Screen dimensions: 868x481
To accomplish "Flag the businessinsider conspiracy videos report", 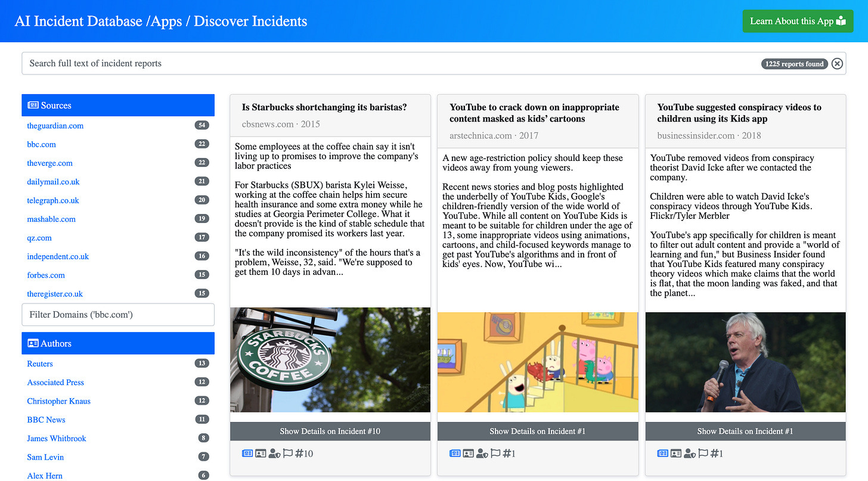I will pos(702,454).
